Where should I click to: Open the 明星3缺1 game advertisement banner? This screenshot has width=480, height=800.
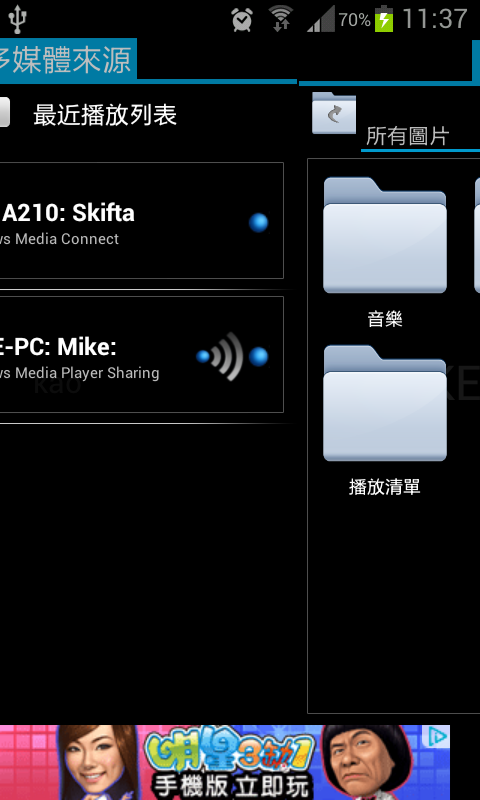pyautogui.click(x=225, y=762)
